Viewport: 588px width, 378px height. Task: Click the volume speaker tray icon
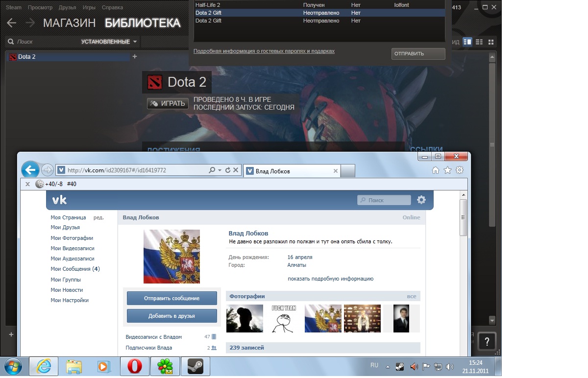[450, 366]
